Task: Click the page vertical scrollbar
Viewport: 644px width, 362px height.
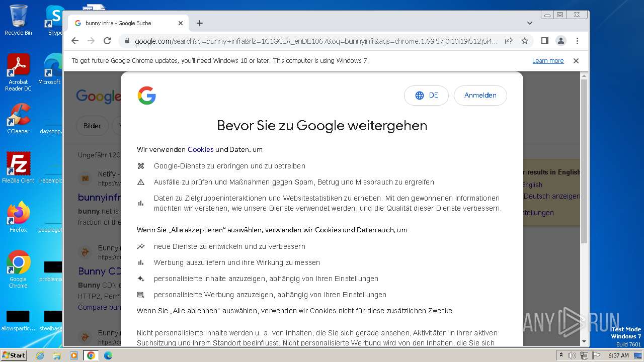Action: (584, 161)
